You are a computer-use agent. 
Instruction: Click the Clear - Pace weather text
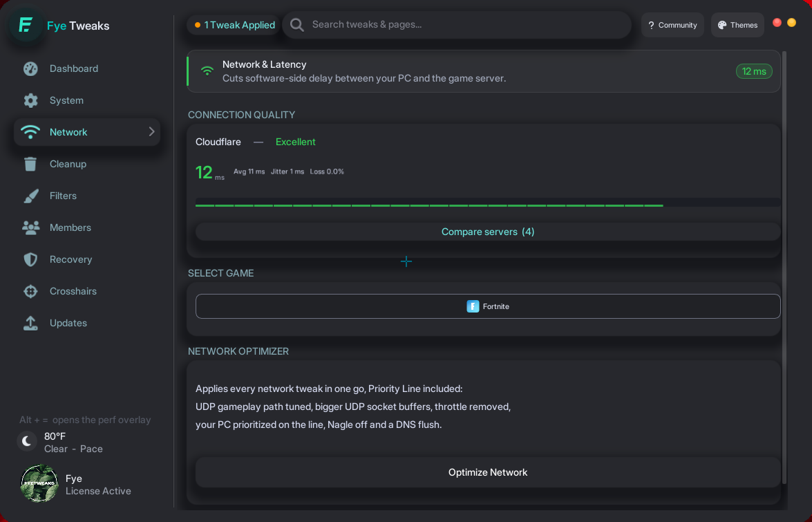(73, 449)
